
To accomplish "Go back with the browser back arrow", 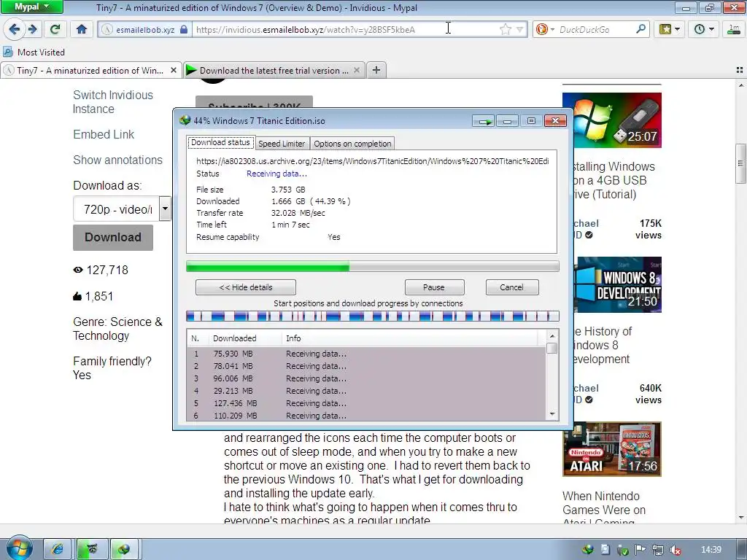I will click(15, 29).
